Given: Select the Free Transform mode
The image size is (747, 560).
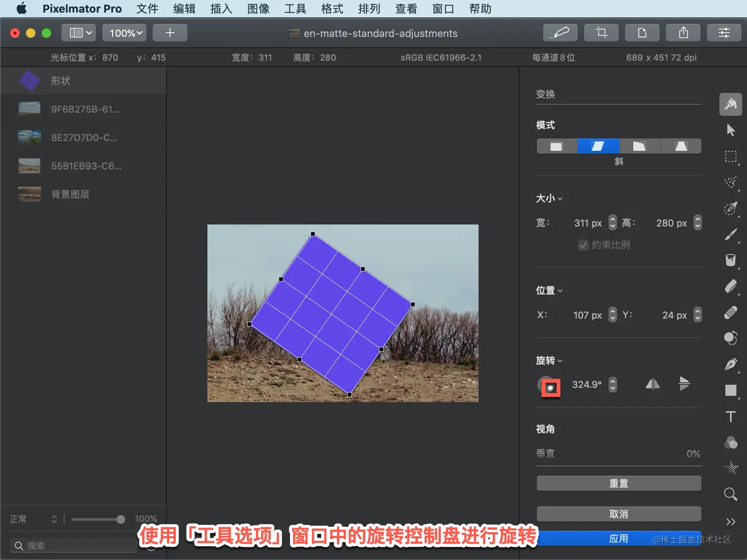Looking at the screenshot, I should point(557,146).
